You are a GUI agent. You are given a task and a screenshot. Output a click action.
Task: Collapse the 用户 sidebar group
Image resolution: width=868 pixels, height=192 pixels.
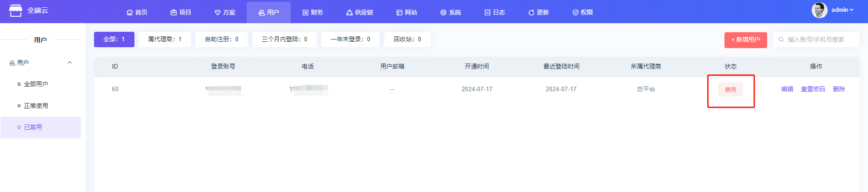69,63
